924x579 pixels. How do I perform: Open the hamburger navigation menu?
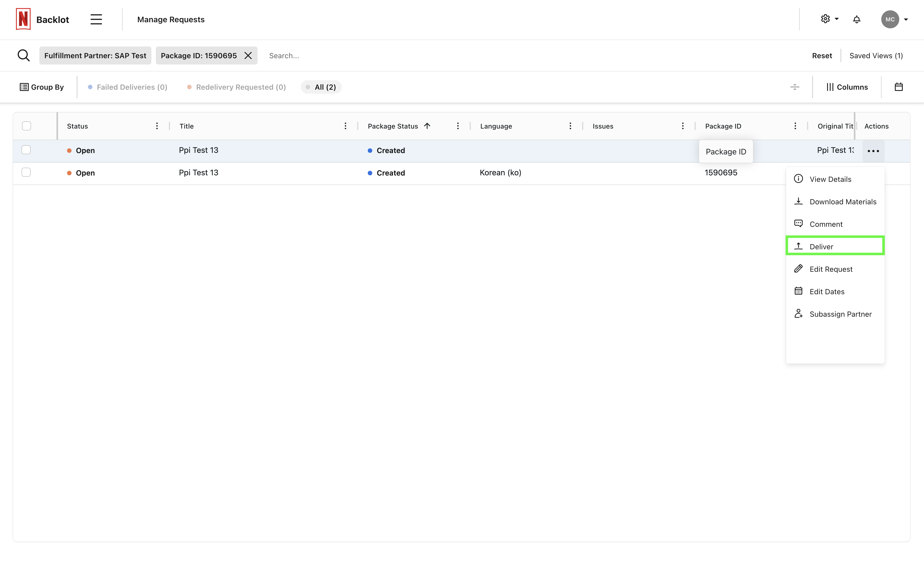point(96,19)
